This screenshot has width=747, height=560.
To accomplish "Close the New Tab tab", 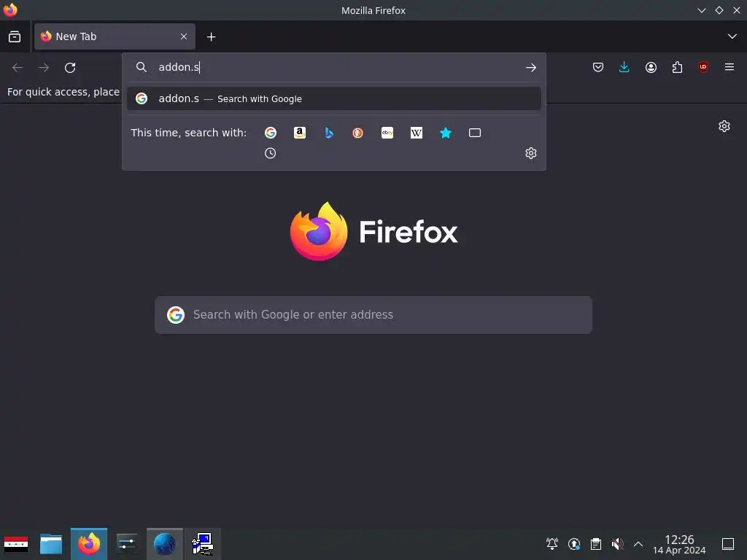I will [x=183, y=36].
